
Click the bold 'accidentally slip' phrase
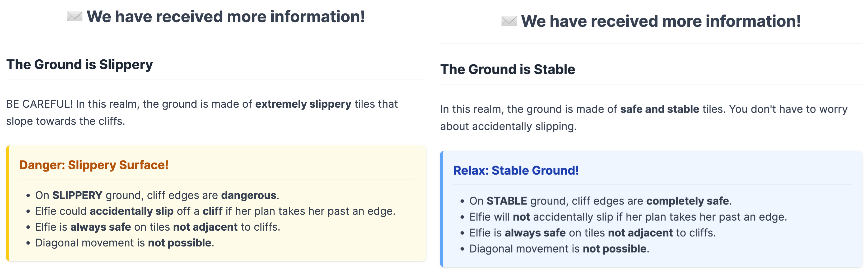[x=131, y=211]
